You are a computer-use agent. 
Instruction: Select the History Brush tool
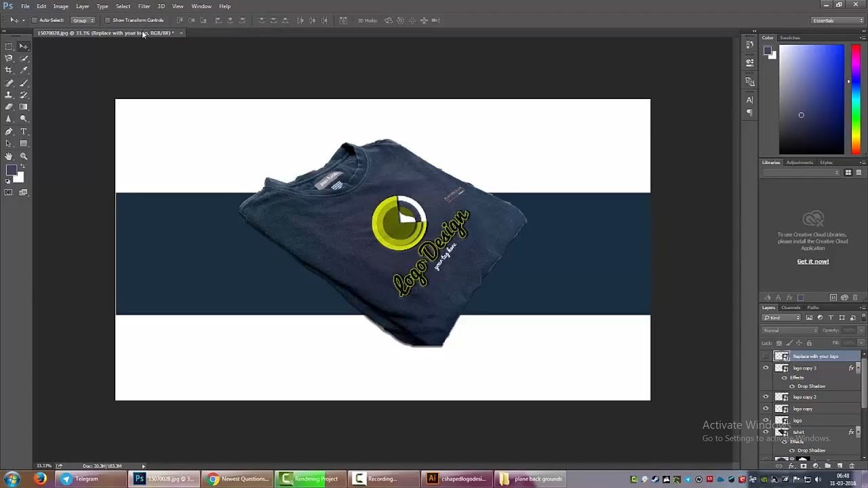(x=23, y=95)
